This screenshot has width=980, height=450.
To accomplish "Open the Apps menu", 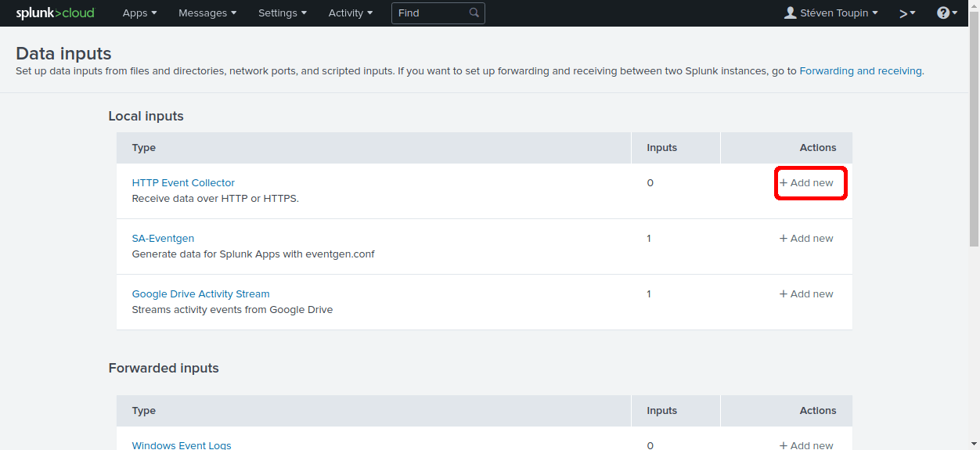I will [x=139, y=13].
